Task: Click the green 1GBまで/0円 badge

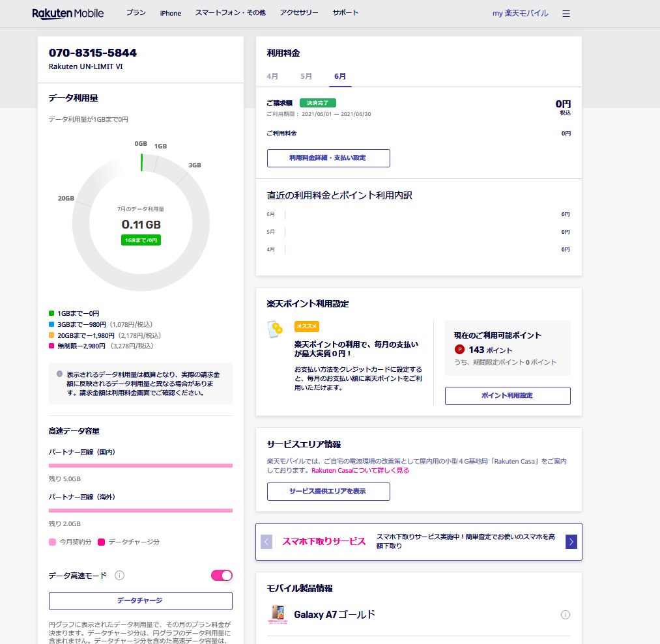Action: click(141, 240)
